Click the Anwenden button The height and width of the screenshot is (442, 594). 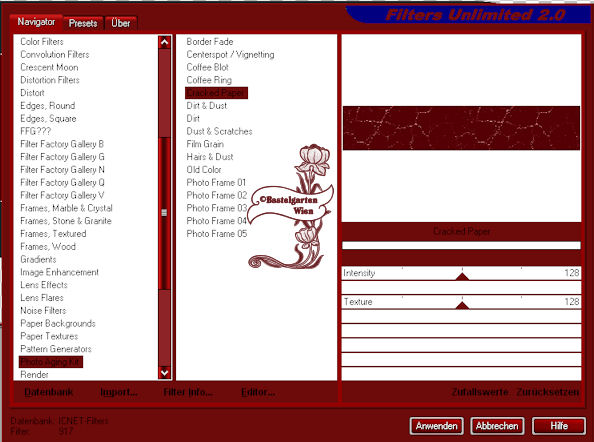coord(436,426)
